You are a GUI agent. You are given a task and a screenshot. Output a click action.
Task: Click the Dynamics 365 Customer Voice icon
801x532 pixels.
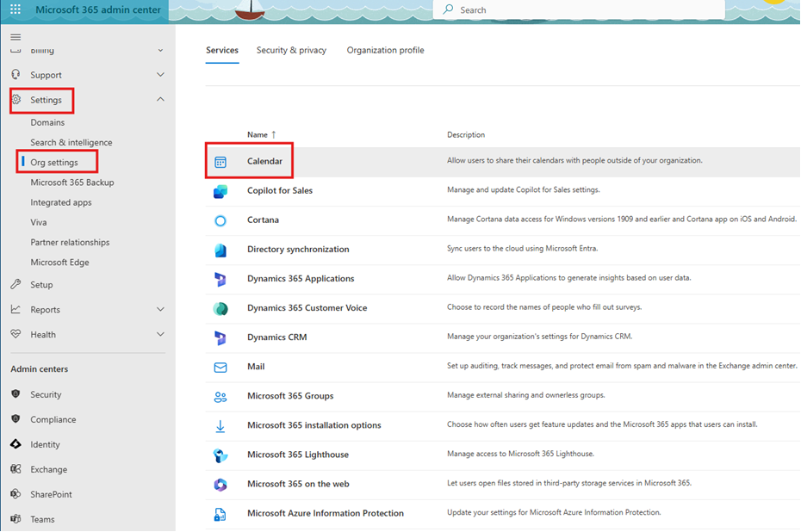(x=220, y=308)
